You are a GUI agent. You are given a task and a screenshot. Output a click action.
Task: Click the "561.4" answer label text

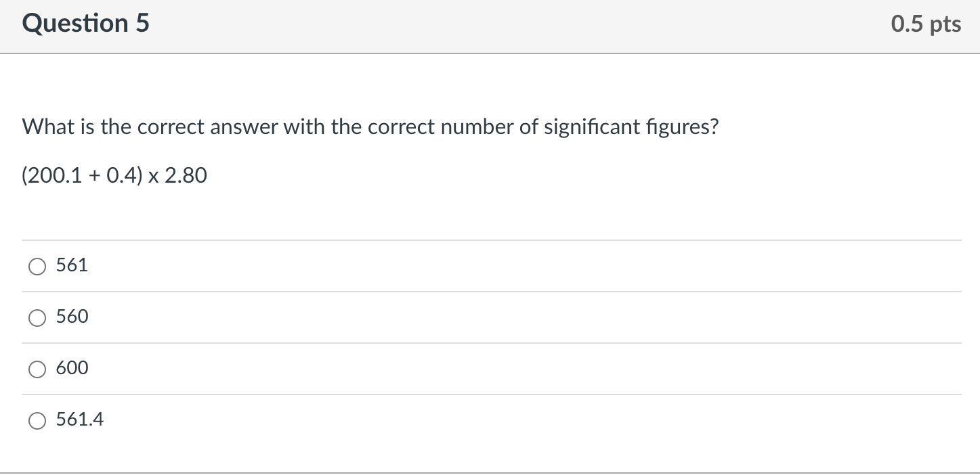click(80, 420)
